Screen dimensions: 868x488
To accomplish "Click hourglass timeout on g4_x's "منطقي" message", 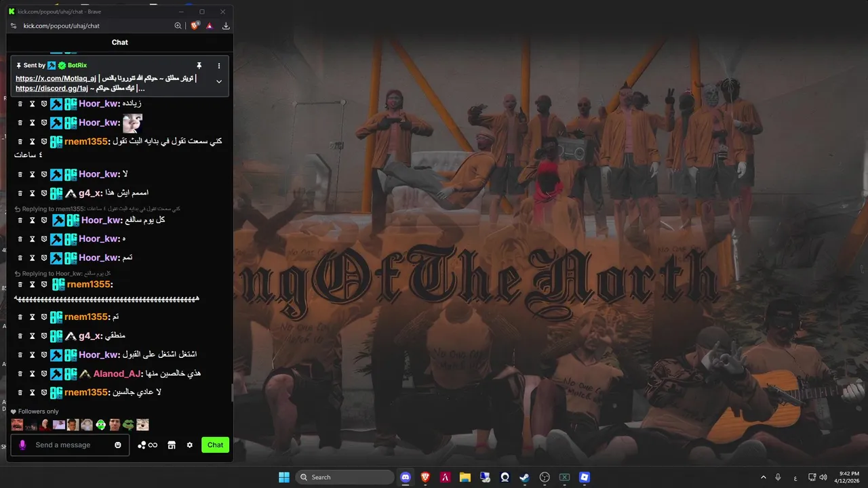I will click(x=32, y=335).
